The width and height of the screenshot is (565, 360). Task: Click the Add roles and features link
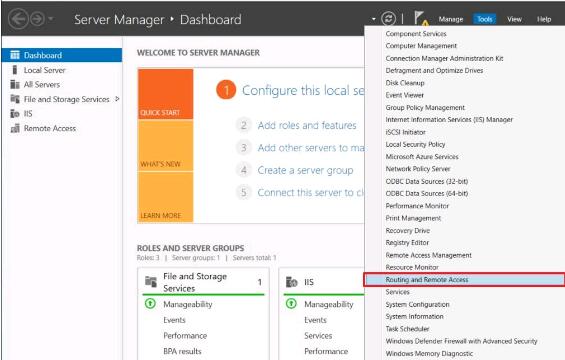tap(307, 125)
